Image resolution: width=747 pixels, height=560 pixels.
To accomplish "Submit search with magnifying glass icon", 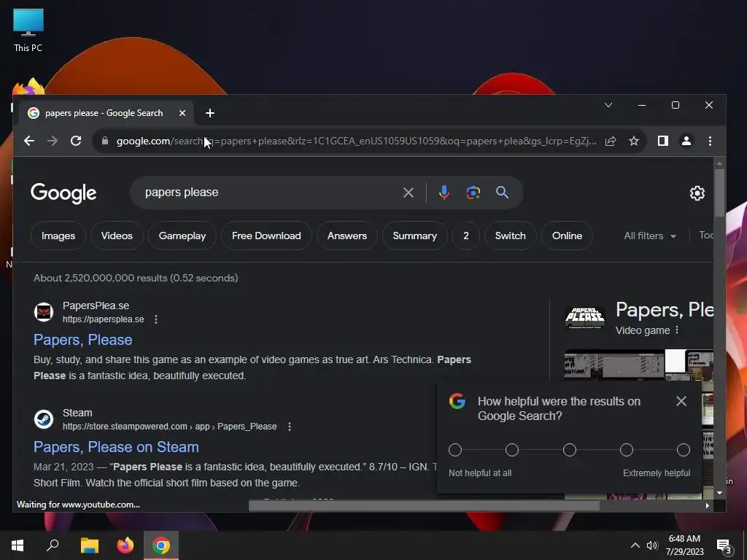I will [502, 192].
